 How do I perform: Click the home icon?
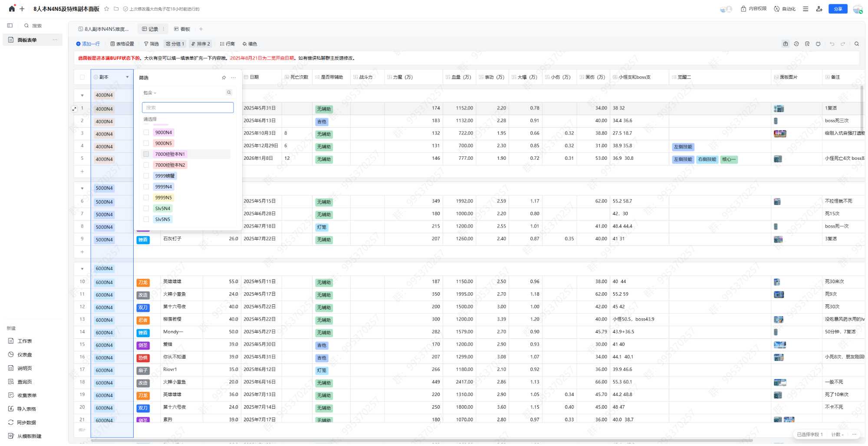click(x=12, y=9)
